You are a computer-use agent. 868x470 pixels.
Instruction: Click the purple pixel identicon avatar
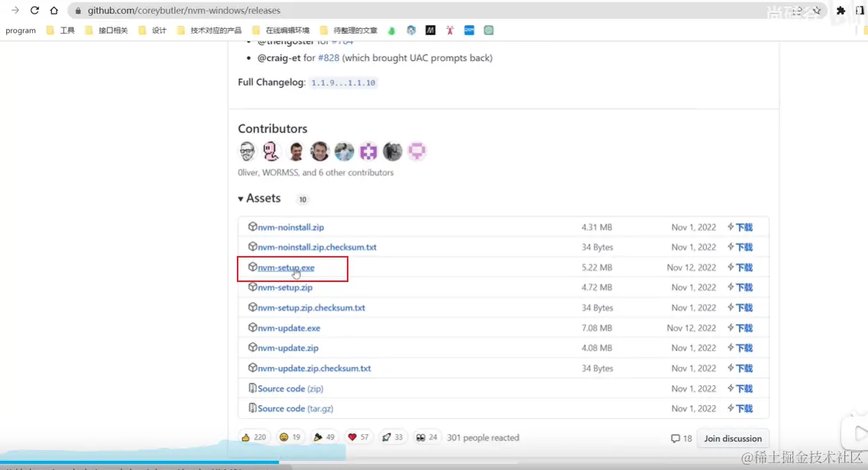point(368,151)
